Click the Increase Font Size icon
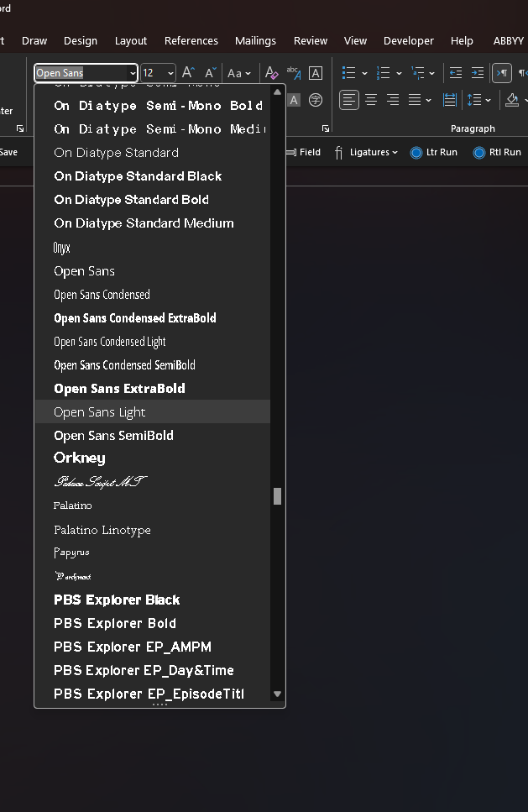The height and width of the screenshot is (812, 528). click(186, 72)
